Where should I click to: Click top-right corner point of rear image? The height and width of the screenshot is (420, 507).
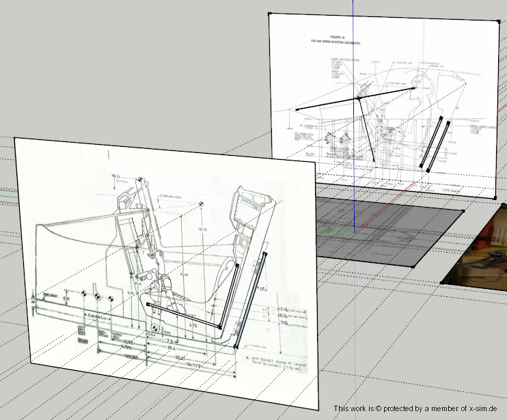(x=498, y=23)
